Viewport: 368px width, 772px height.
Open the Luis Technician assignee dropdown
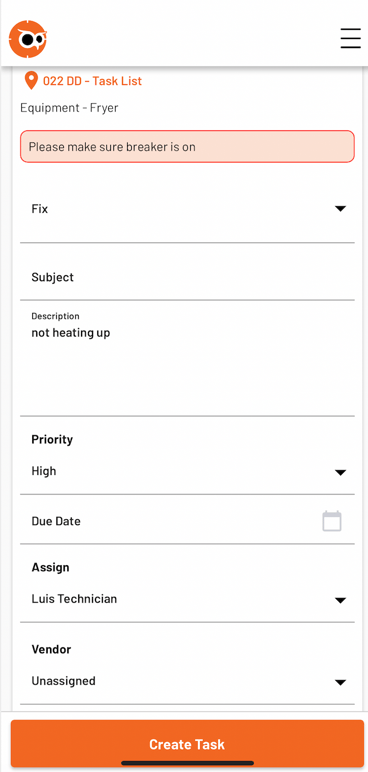187,599
